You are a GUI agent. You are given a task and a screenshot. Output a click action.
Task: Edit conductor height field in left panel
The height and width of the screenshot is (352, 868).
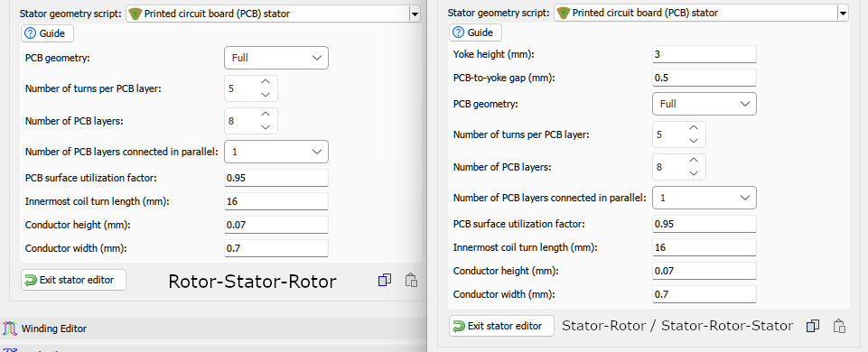point(276,225)
